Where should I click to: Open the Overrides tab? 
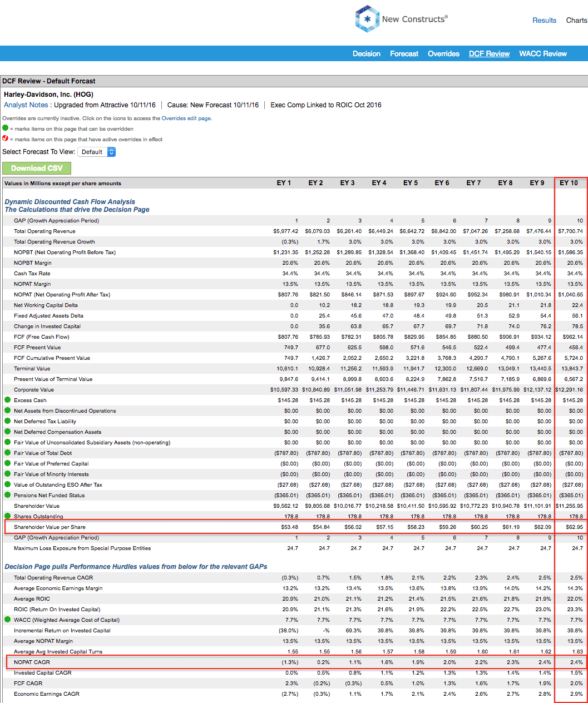pos(444,54)
